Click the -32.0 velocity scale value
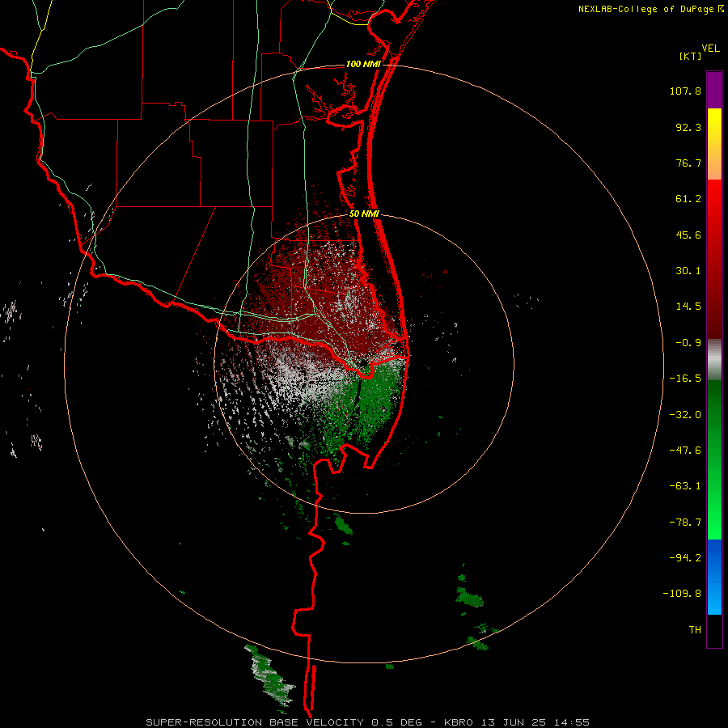This screenshot has width=728, height=728. coord(685,415)
